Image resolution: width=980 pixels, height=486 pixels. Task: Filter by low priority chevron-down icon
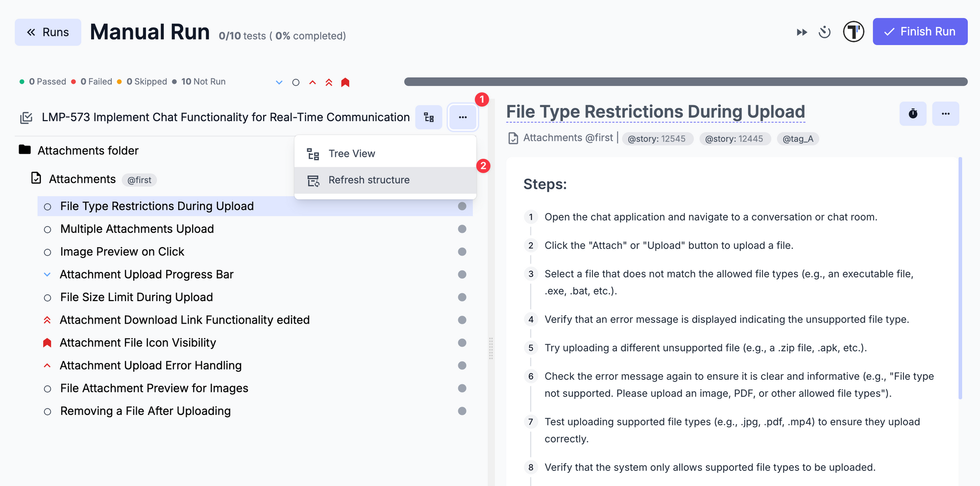tap(279, 82)
